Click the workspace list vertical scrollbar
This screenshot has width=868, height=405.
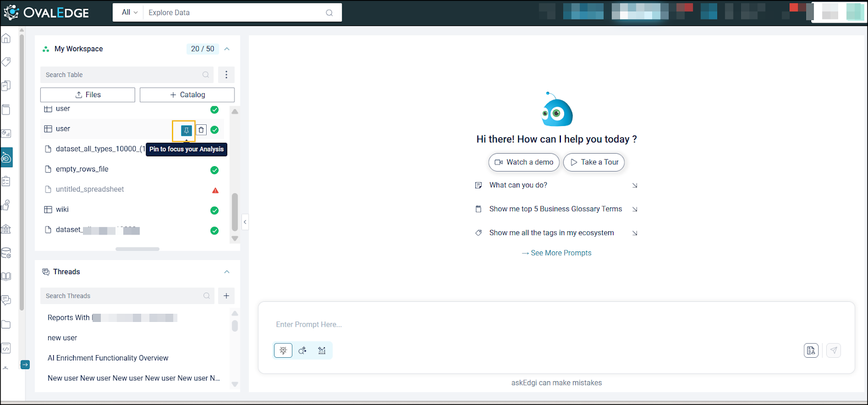click(235, 212)
